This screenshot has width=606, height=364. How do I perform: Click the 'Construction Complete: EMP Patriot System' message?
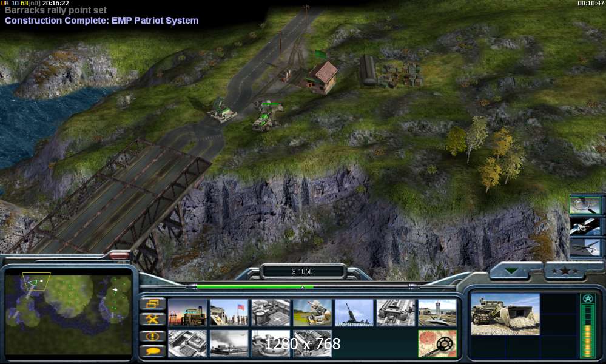click(101, 21)
